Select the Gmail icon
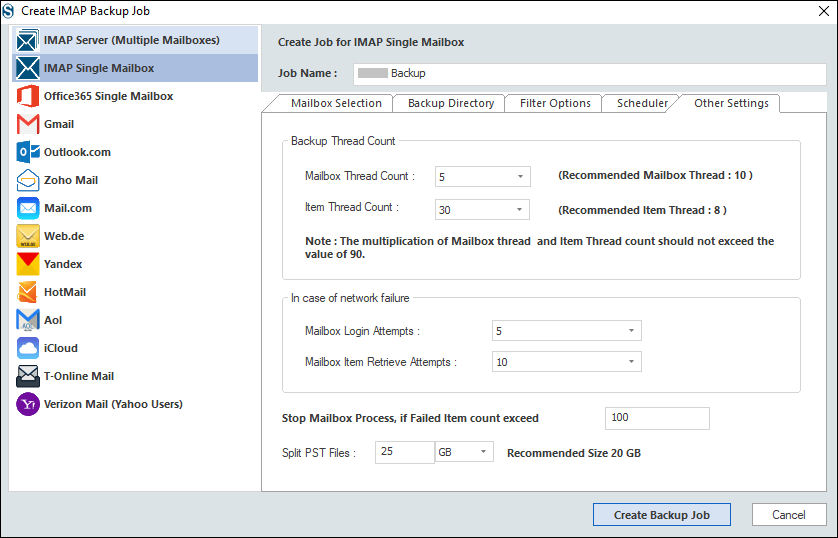Image resolution: width=838 pixels, height=538 pixels. tap(27, 124)
